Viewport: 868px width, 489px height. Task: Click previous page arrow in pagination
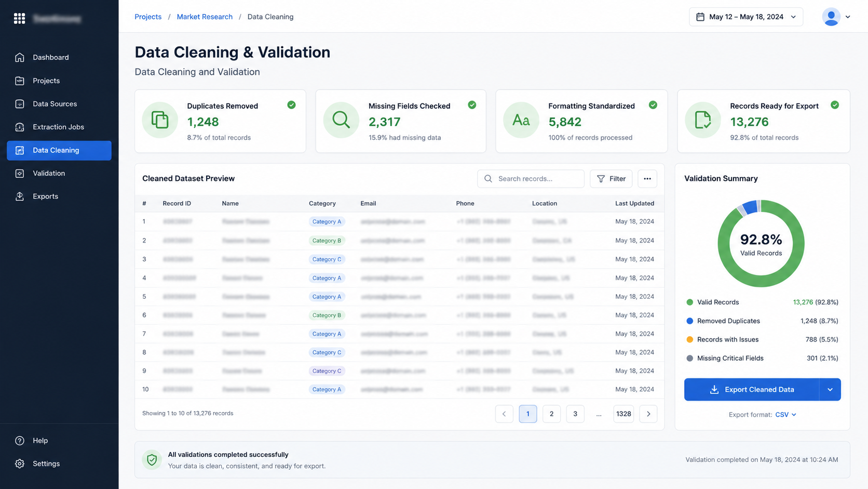click(504, 414)
